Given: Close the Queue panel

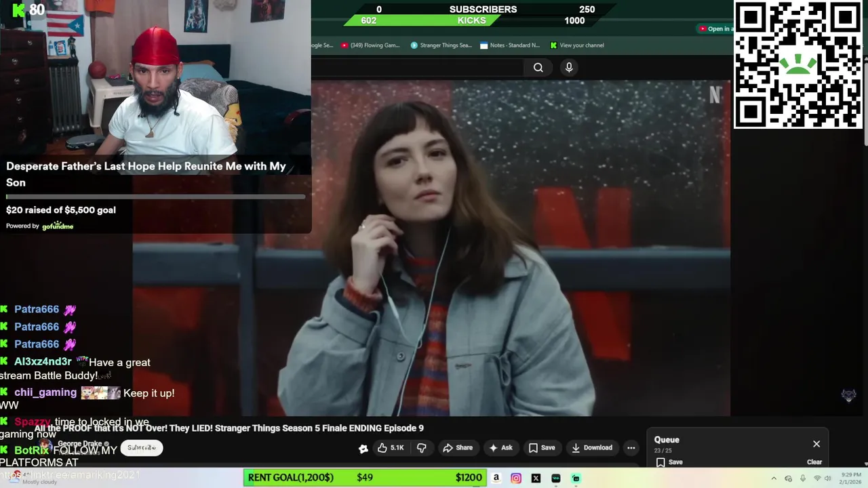Looking at the screenshot, I should pyautogui.click(x=816, y=444).
